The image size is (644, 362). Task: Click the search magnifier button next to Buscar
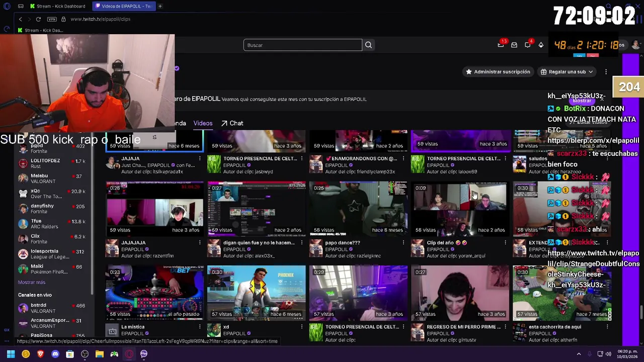pos(368,45)
